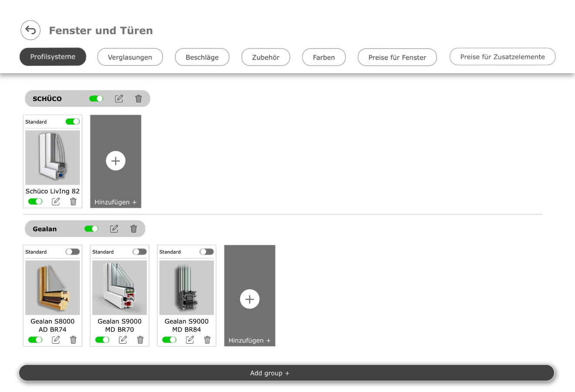This screenshot has height=392, width=575.
Task: Turn off Standard for Schüco LivIng 82
Action: (x=72, y=122)
